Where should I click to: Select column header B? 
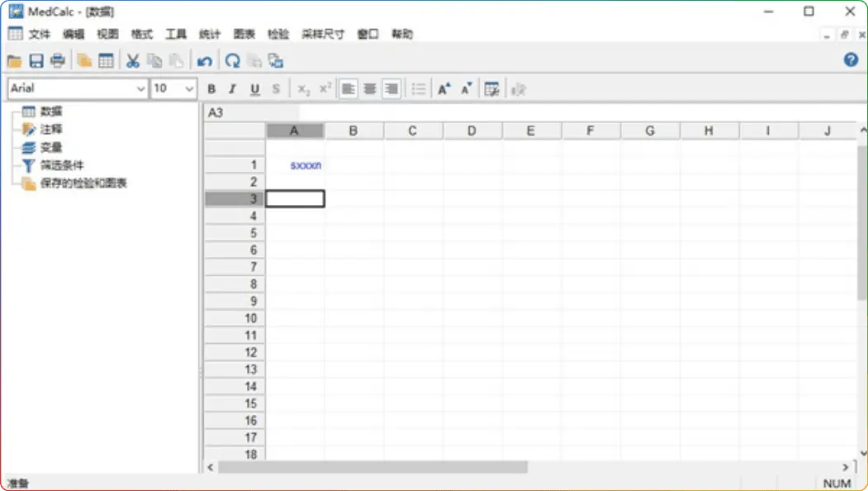click(353, 131)
